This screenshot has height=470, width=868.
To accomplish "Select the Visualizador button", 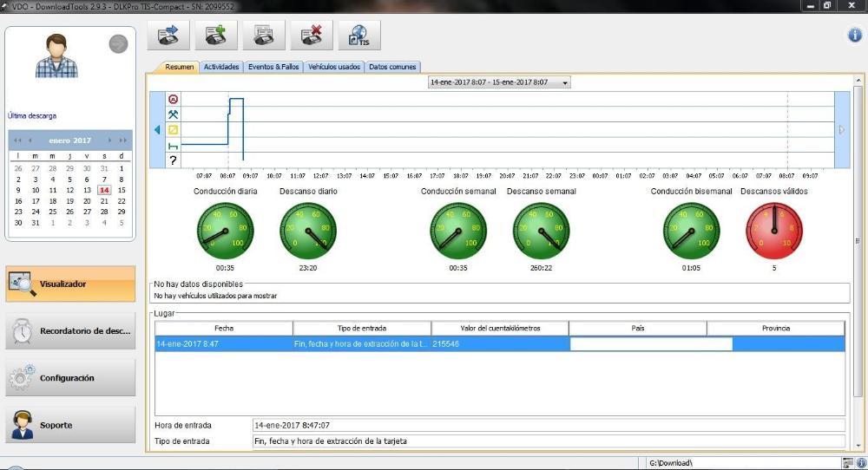I will point(70,284).
